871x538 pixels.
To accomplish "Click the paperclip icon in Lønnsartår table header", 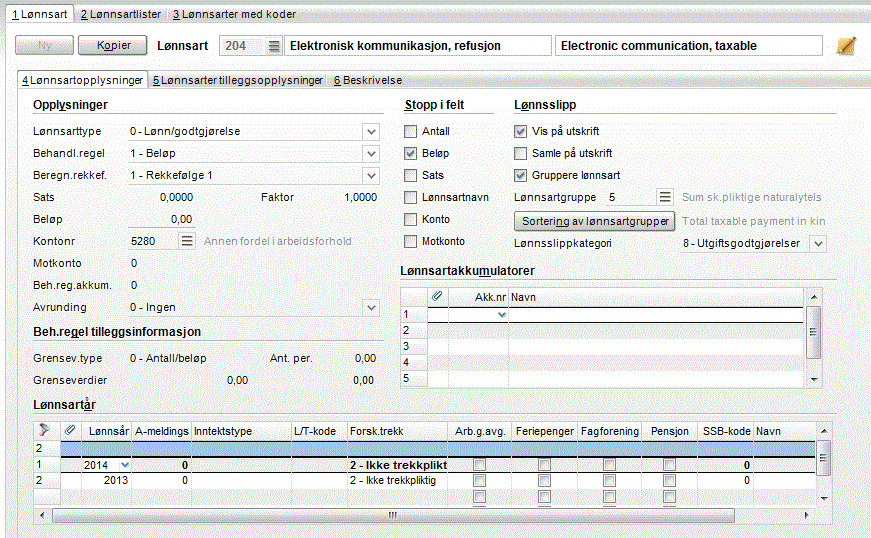I will pyautogui.click(x=70, y=430).
